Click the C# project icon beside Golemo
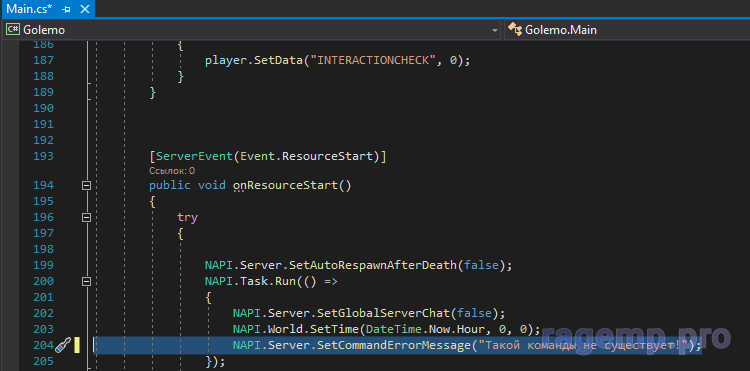750x371 pixels. click(x=12, y=30)
